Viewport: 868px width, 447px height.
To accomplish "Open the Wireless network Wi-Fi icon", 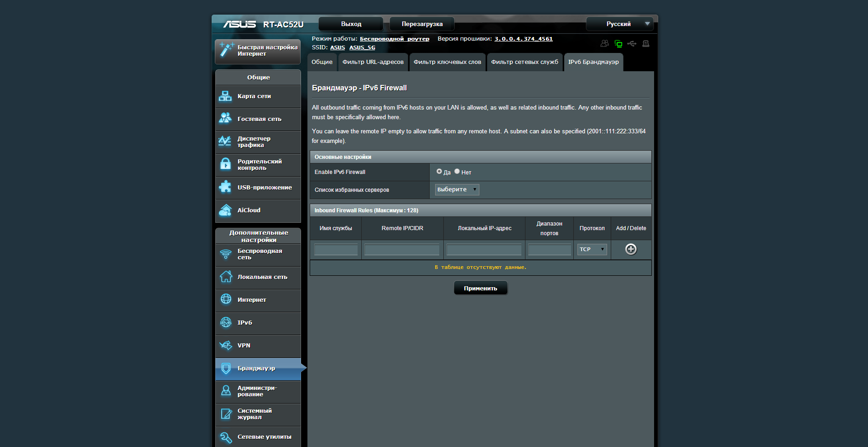I will (x=226, y=254).
